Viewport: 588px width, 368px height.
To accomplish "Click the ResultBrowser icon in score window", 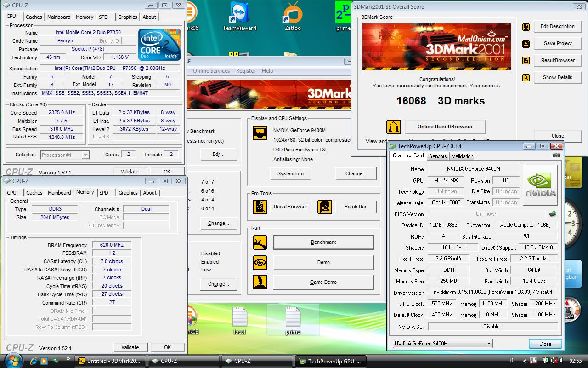I will (526, 61).
